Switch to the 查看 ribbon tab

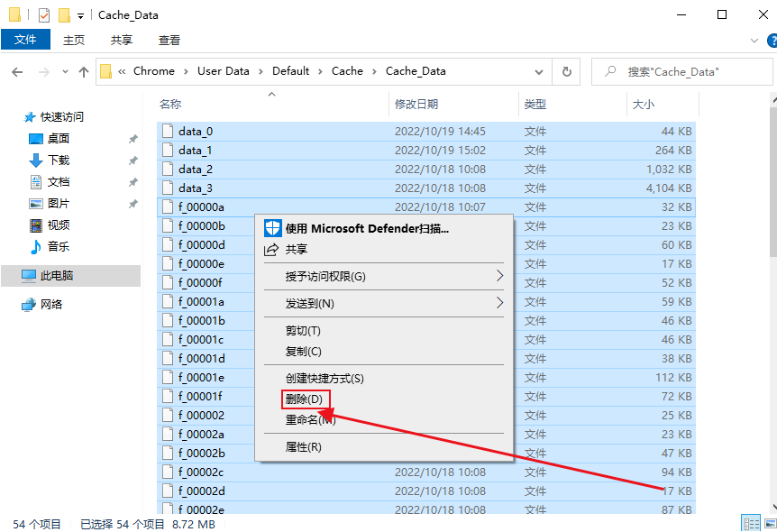pyautogui.click(x=169, y=41)
